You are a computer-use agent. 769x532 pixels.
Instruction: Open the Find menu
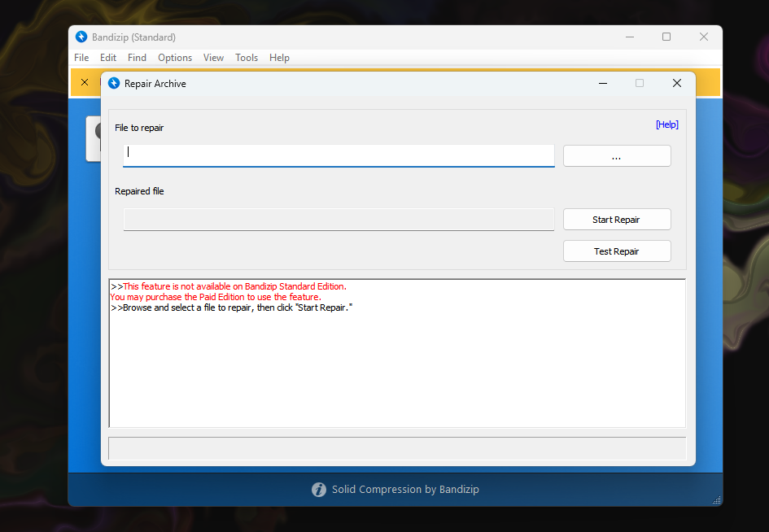(x=137, y=58)
